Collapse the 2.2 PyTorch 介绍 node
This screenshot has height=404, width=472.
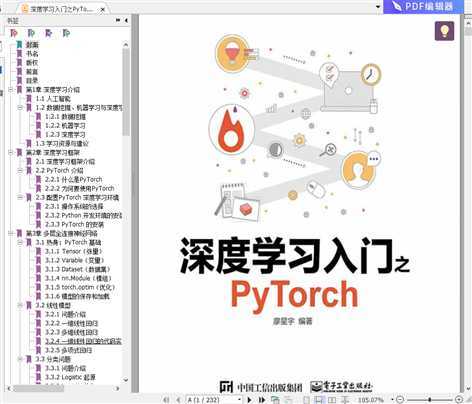point(20,171)
